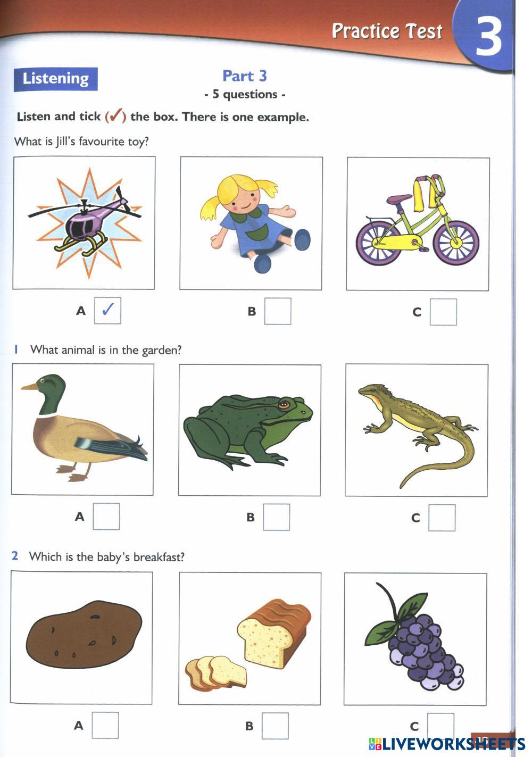Tick box A under the duck
The width and height of the screenshot is (532, 757).
(106, 517)
